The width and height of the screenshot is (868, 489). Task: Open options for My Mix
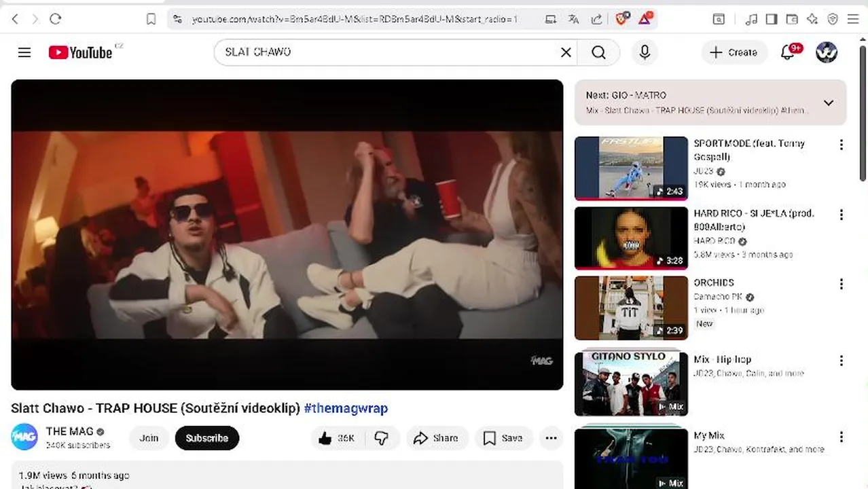pyautogui.click(x=842, y=437)
